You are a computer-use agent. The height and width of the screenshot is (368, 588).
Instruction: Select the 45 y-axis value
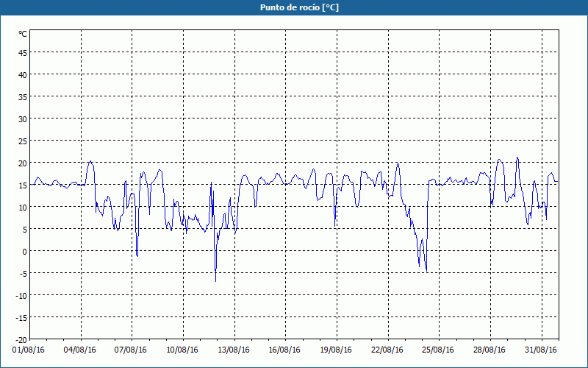pos(23,53)
